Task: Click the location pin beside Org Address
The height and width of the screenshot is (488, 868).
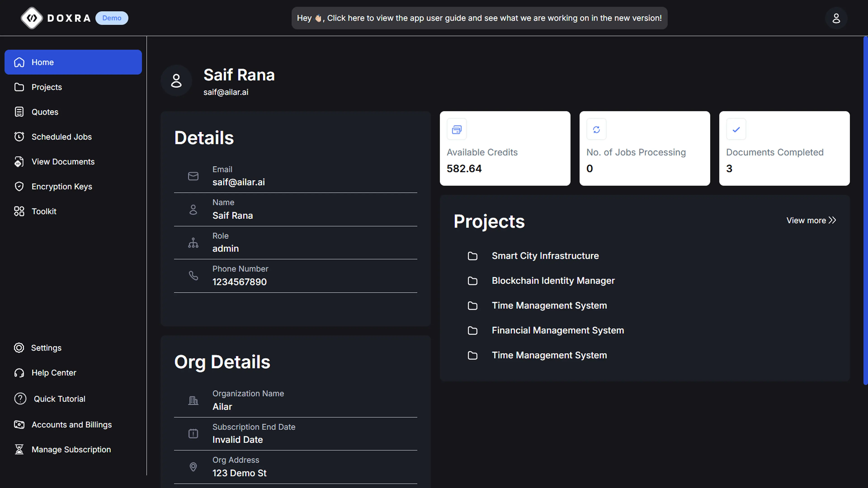Action: (193, 467)
